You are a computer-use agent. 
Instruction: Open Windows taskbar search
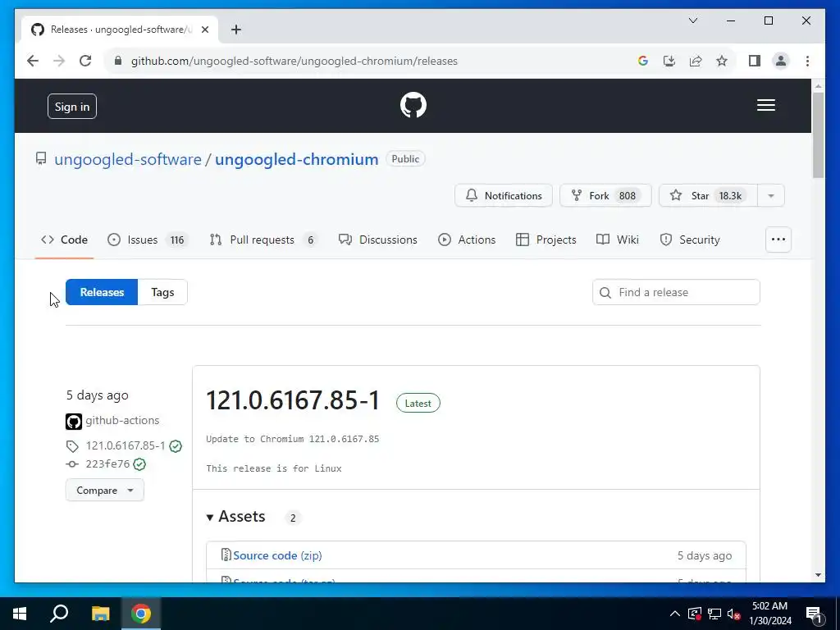coord(59,614)
